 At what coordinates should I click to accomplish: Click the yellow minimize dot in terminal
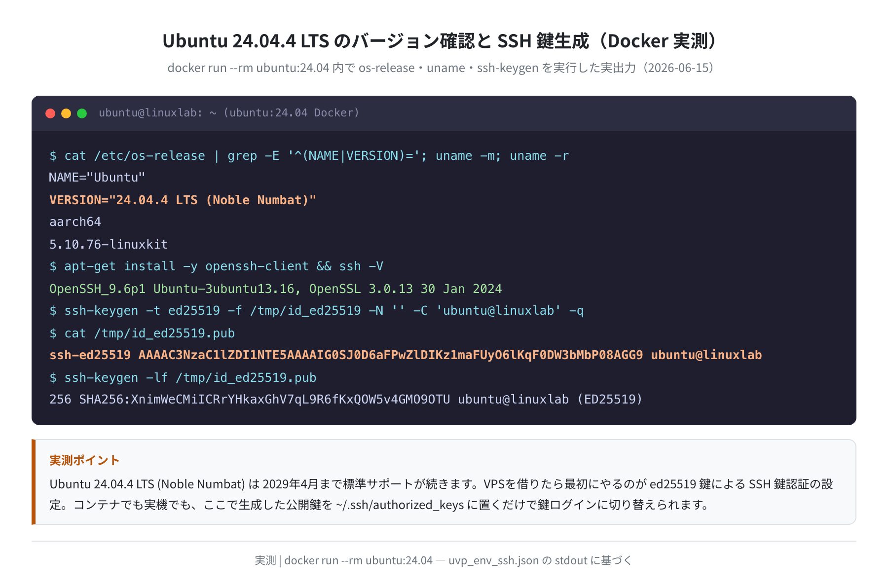[x=66, y=113]
